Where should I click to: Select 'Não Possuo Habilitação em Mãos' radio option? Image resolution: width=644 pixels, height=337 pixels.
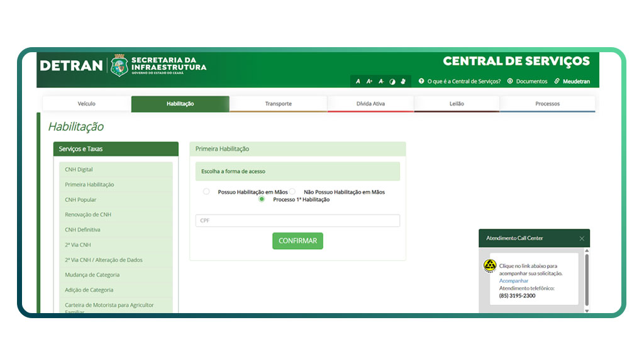292,191
